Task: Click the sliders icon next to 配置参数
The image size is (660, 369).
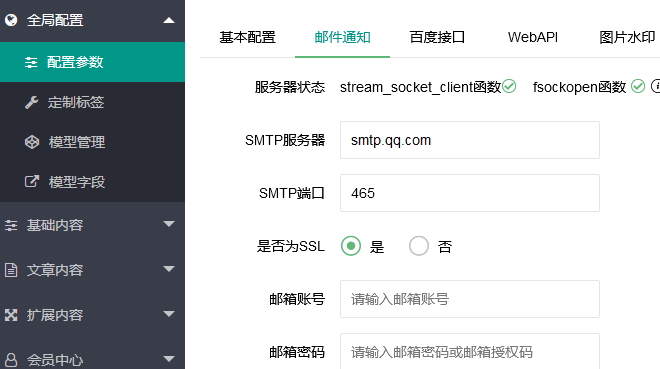Action: point(31,62)
